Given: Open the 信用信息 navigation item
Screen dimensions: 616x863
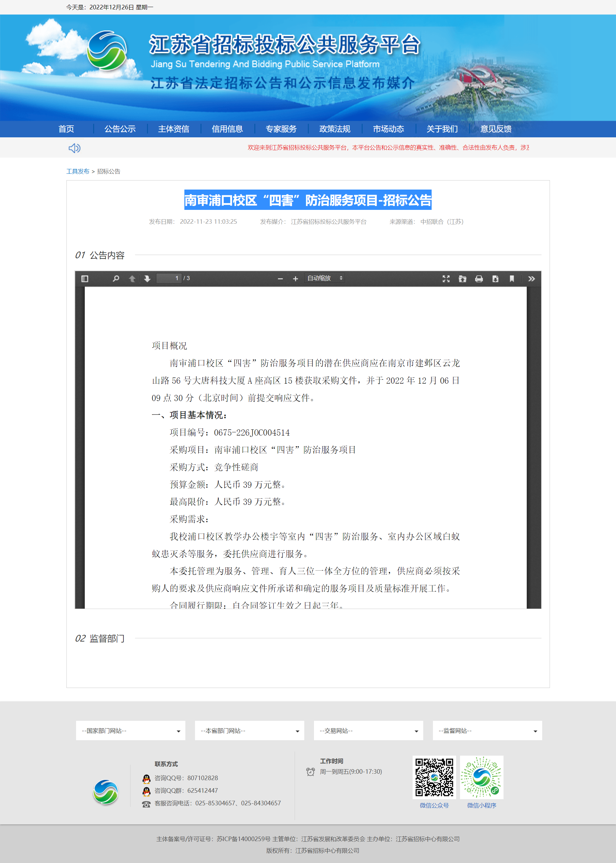Looking at the screenshot, I should pyautogui.click(x=227, y=129).
